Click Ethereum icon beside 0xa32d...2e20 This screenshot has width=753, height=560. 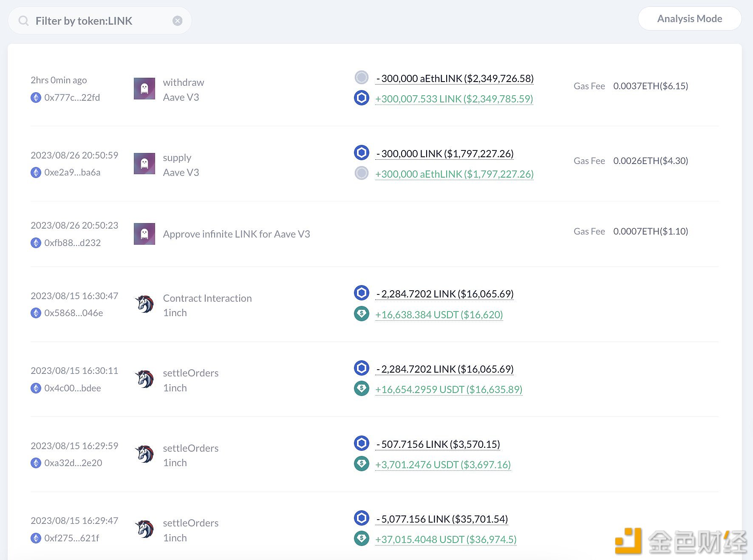(x=36, y=463)
